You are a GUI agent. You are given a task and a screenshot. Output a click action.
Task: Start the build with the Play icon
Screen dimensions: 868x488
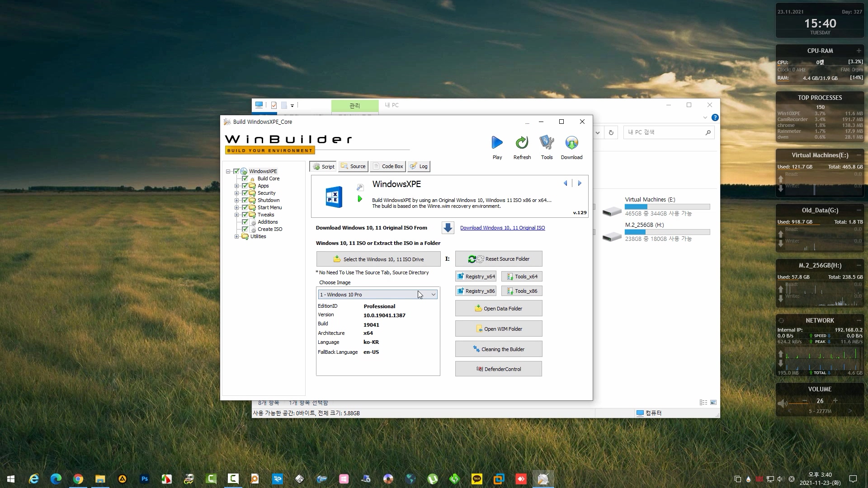tap(497, 143)
